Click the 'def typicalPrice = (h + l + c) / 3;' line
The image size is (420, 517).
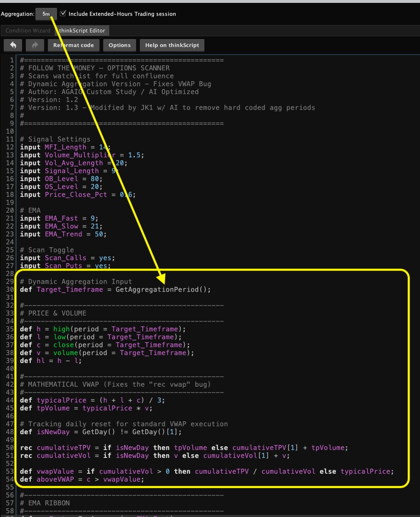pyautogui.click(x=92, y=400)
